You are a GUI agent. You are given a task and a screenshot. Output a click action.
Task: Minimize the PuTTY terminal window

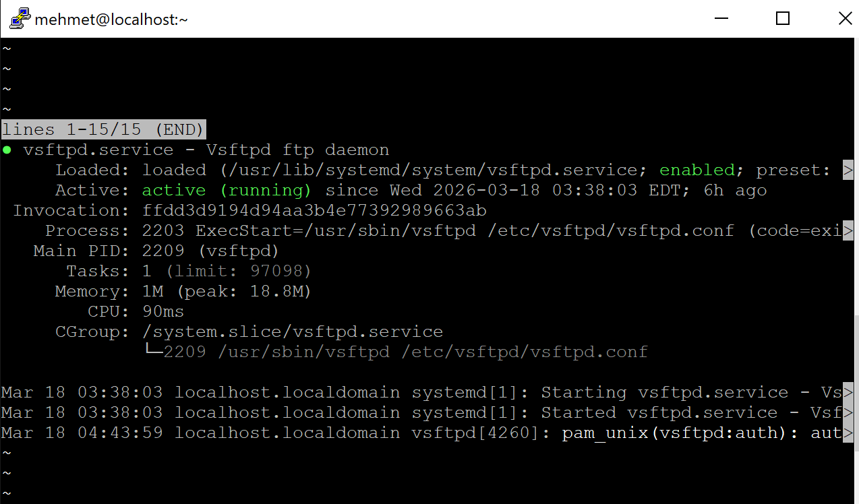click(x=720, y=19)
